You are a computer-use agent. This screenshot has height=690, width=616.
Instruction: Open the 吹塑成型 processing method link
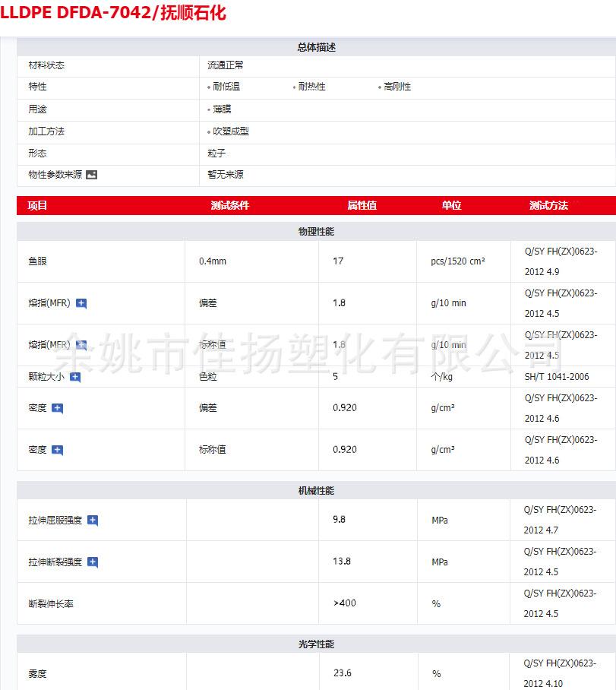pyautogui.click(x=230, y=131)
